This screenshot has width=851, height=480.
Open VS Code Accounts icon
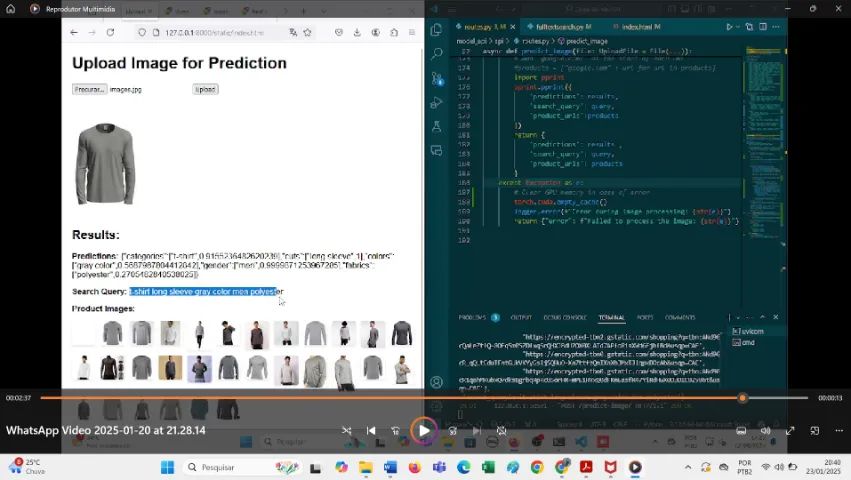[436, 382]
